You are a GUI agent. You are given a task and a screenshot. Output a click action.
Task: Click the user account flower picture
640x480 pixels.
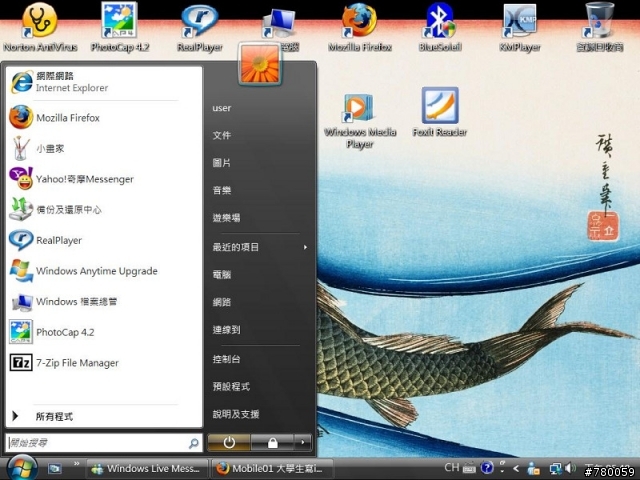click(x=260, y=64)
